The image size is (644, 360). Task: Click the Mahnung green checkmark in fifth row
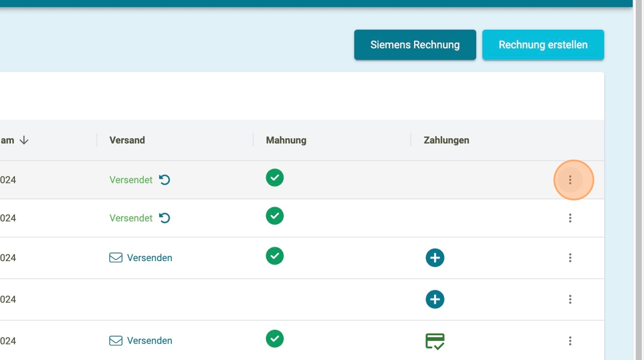point(275,339)
